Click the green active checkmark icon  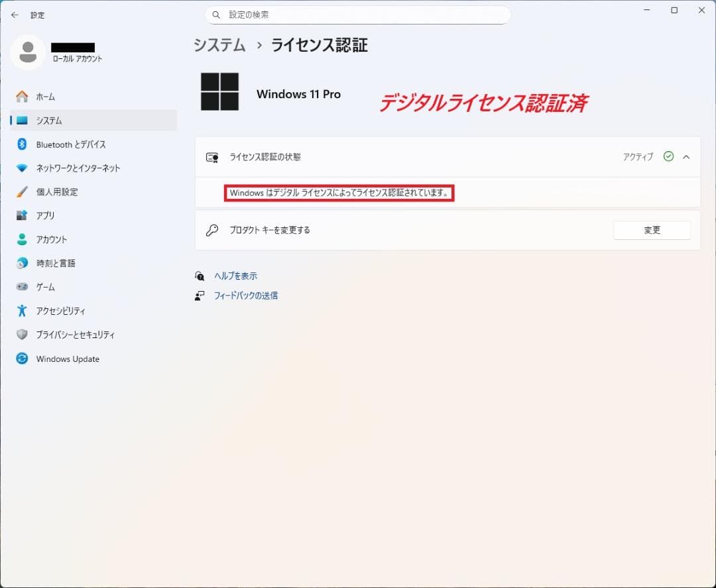tap(668, 156)
